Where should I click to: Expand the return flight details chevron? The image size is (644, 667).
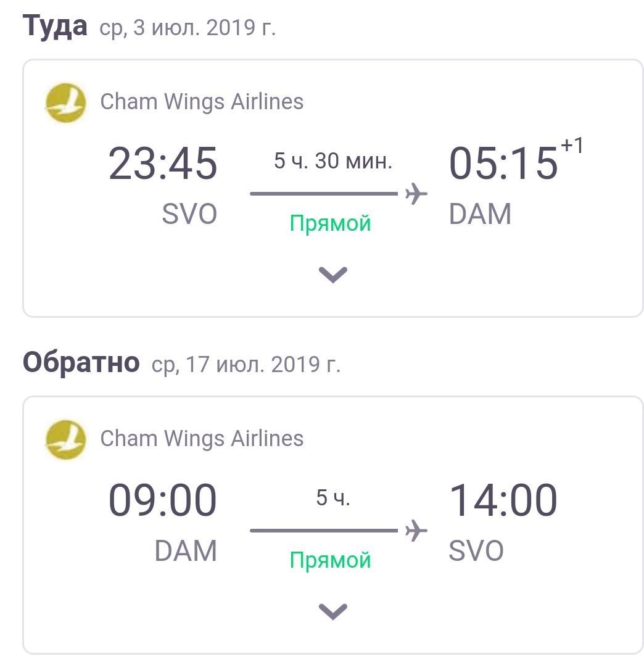333,611
